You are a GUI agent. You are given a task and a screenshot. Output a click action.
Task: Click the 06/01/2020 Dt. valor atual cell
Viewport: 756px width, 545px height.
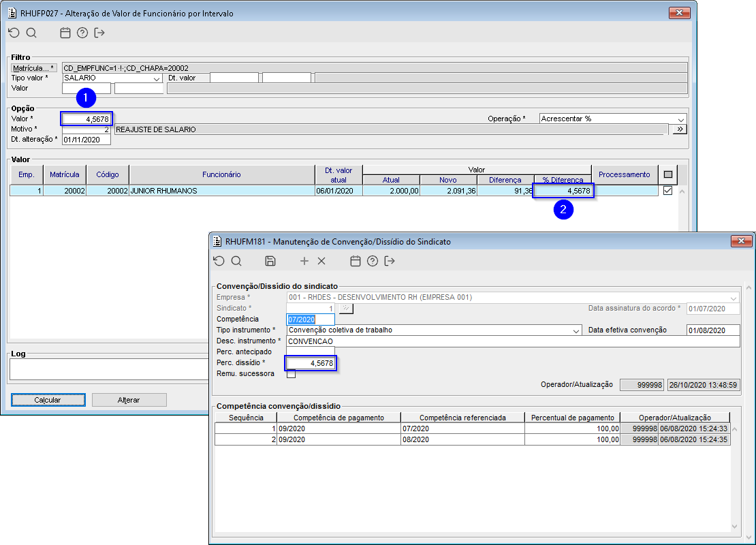[338, 191]
